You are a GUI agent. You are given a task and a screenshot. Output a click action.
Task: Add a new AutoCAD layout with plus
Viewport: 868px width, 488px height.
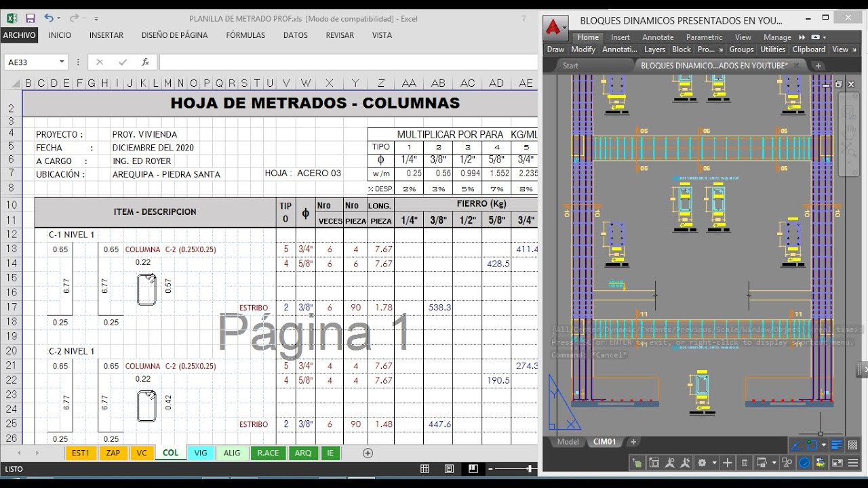click(633, 442)
